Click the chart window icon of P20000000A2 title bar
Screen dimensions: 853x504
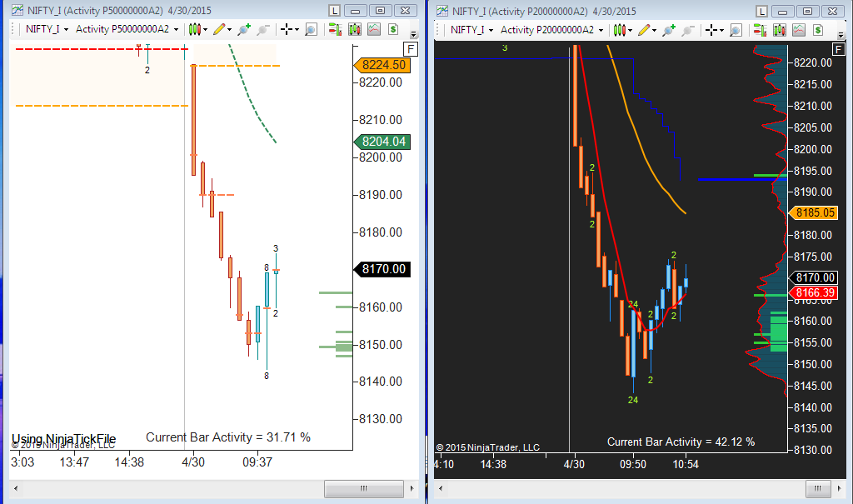pos(442,12)
